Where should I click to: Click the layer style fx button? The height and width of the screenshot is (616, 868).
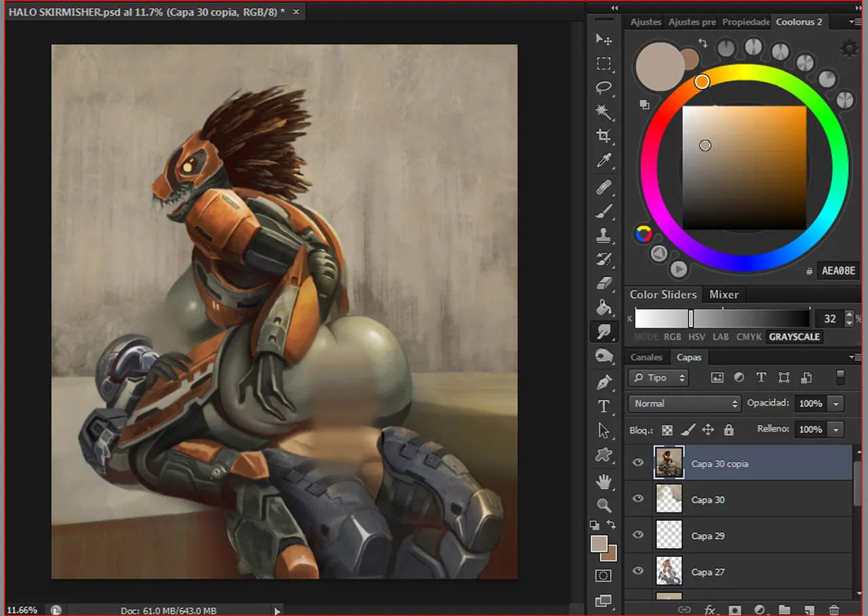point(710,610)
